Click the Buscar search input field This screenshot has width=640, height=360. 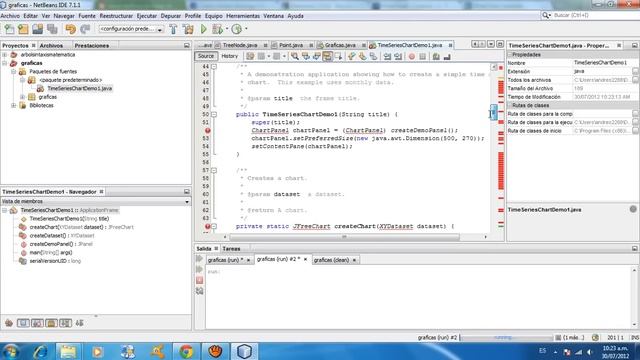coord(595,15)
